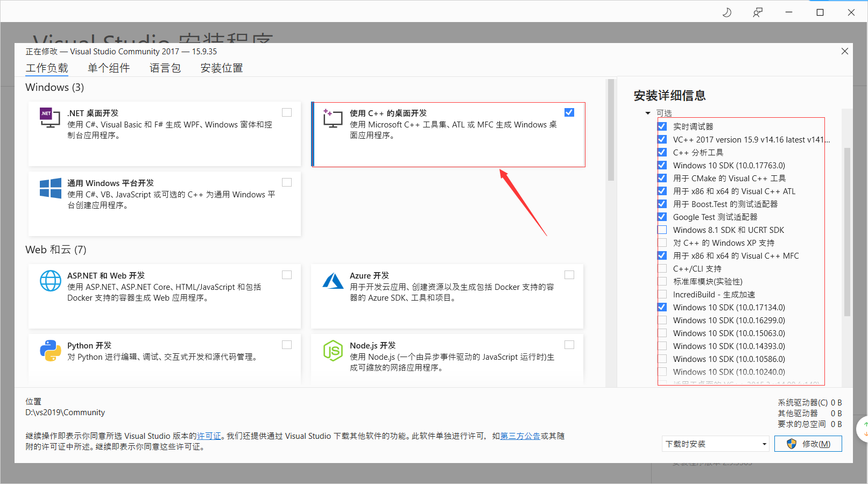Check Windows 10 SDK (10.0.10586.0)
Image resolution: width=868 pixels, height=484 pixels.
pyautogui.click(x=662, y=359)
